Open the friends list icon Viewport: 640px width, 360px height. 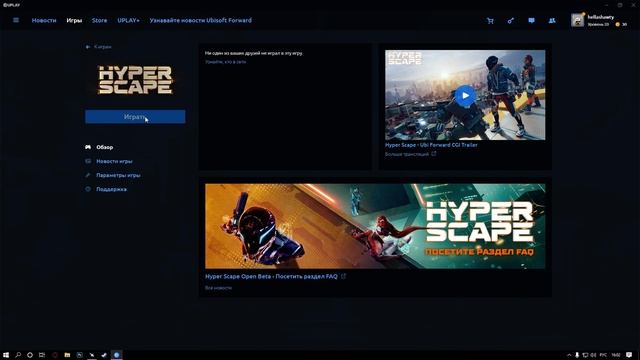coord(552,20)
